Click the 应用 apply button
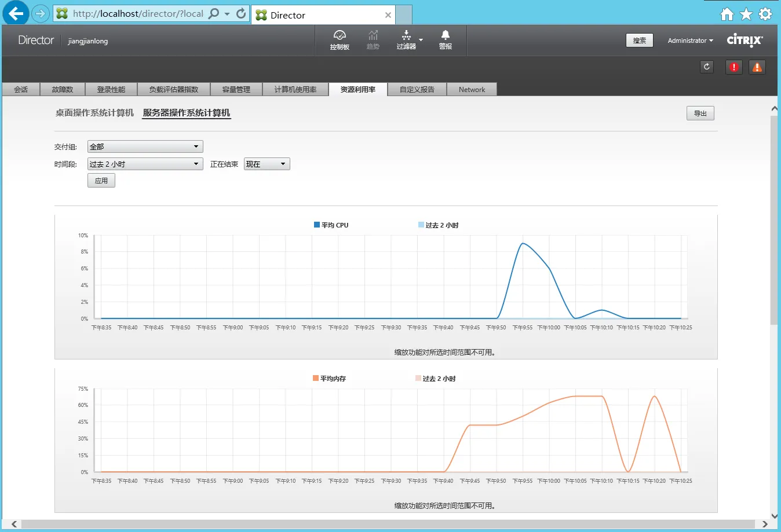Image resolution: width=781 pixels, height=532 pixels. 101,181
